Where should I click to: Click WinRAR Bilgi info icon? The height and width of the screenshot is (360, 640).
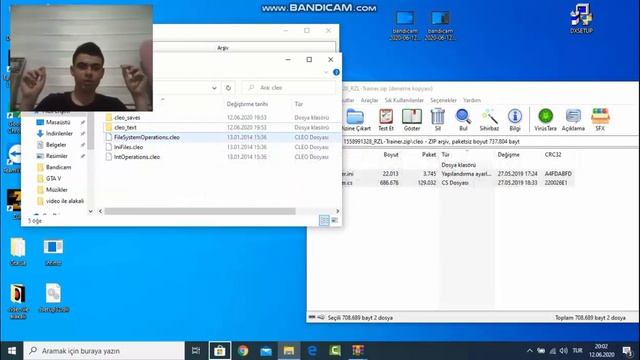(x=515, y=120)
